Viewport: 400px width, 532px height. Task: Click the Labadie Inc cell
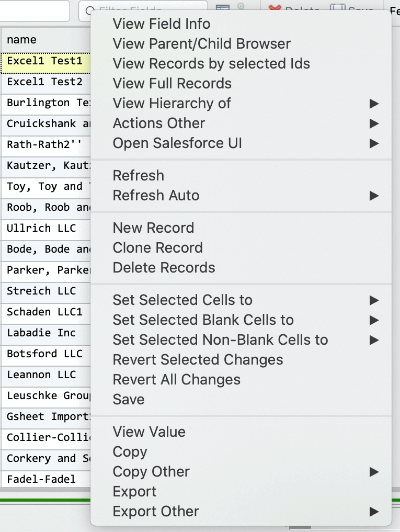(x=46, y=335)
